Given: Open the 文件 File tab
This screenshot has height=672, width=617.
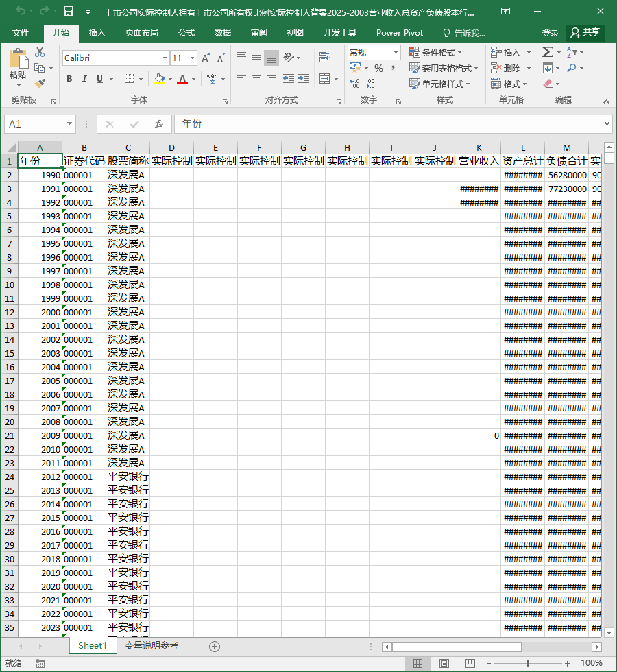Looking at the screenshot, I should (21, 33).
